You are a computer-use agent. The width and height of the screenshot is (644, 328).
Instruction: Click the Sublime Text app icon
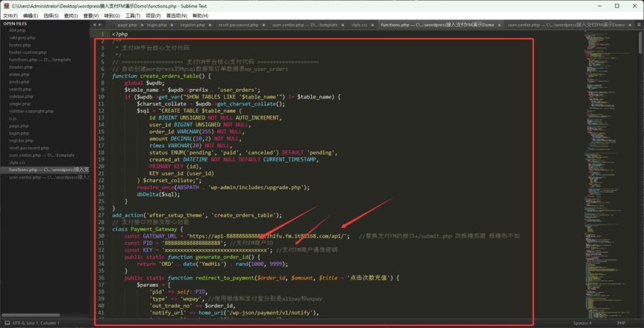coord(6,6)
